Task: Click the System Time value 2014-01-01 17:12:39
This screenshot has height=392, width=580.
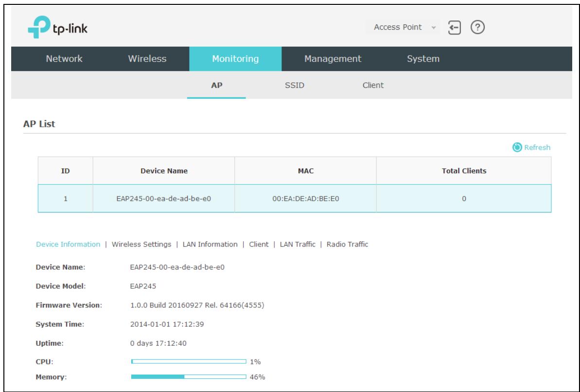Action: [x=167, y=324]
